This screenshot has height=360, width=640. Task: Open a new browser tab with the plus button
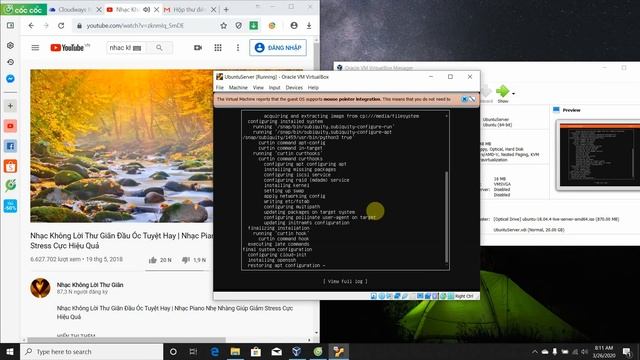coord(226,9)
